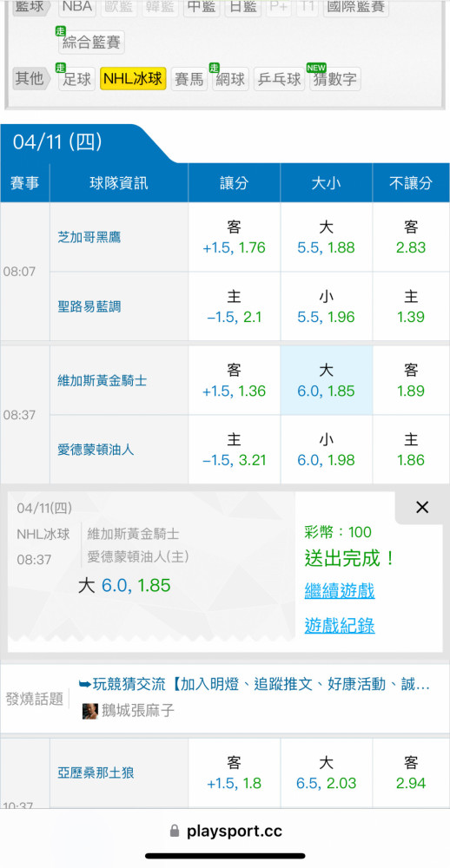Switch to the 足球 category
450x868 pixels.
click(x=76, y=79)
